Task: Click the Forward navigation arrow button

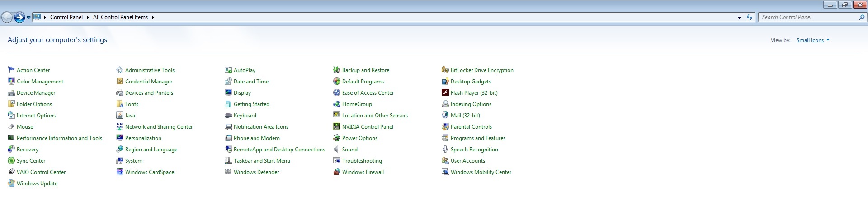Action: (x=19, y=18)
